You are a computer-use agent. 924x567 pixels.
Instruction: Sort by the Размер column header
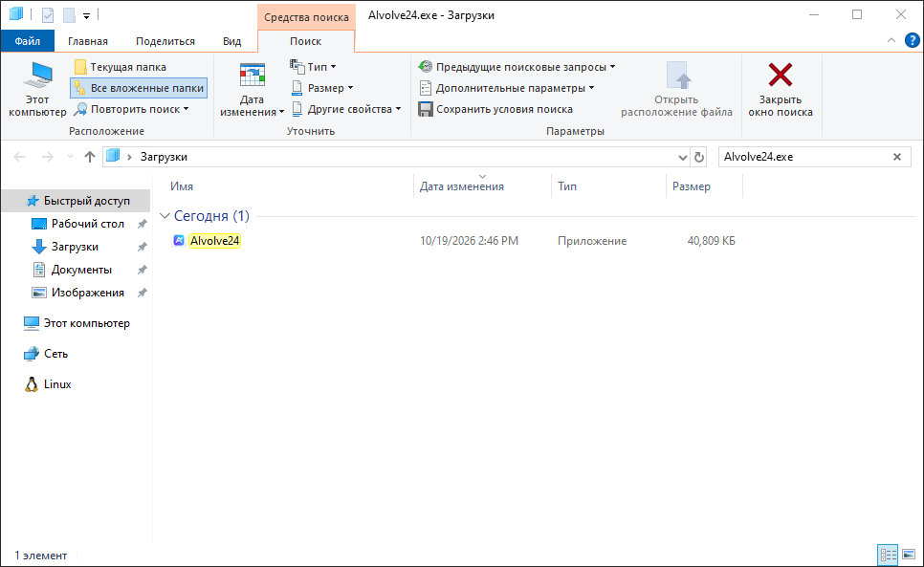692,186
